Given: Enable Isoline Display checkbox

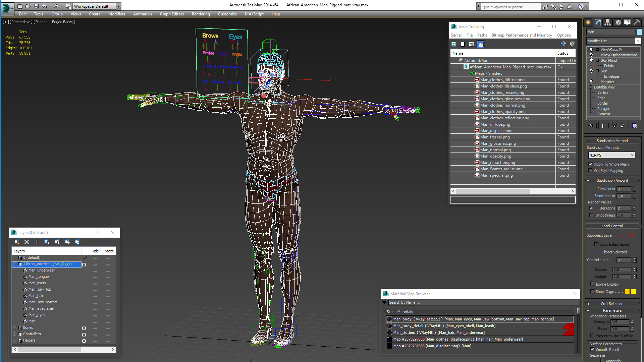Looking at the screenshot, I should pyautogui.click(x=592, y=284).
